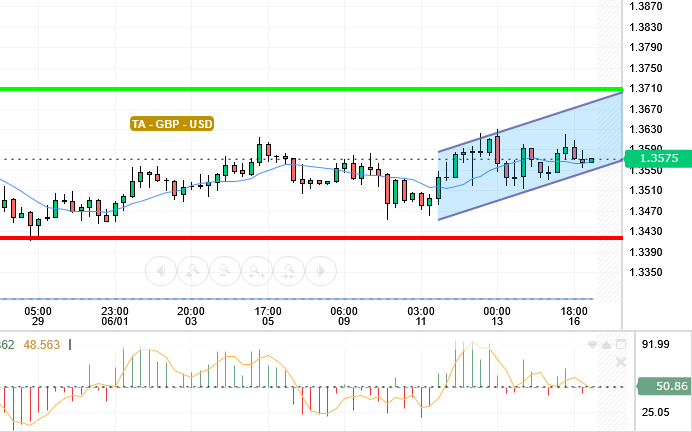
Task: Click the indicator value 48.563
Action: [41, 345]
